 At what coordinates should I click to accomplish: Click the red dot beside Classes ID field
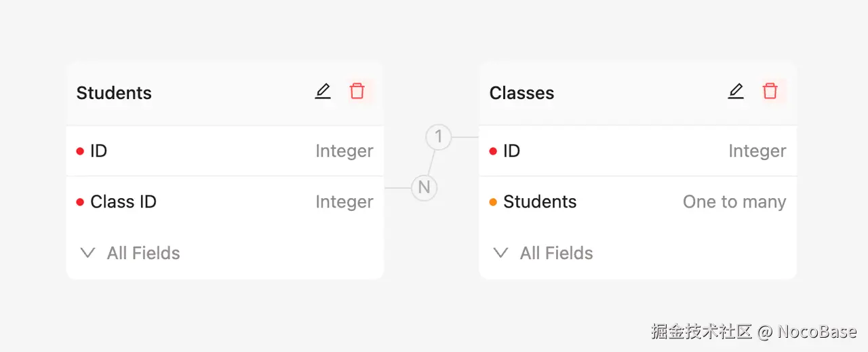(x=493, y=151)
